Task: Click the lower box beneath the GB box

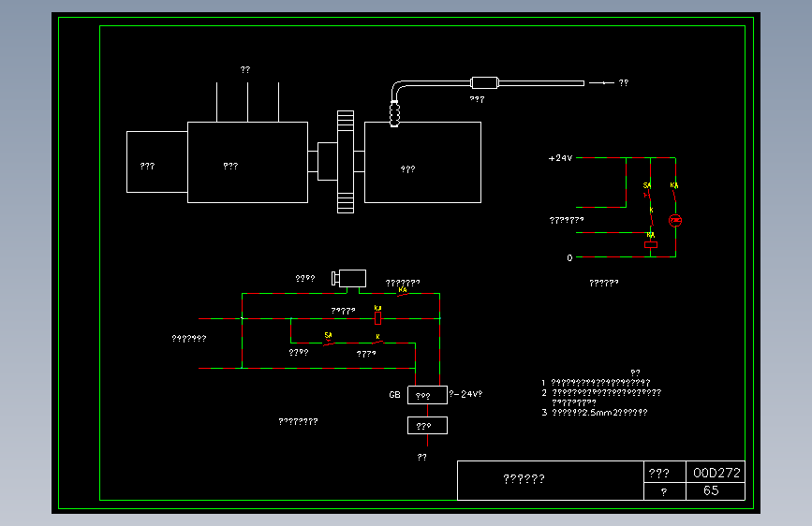Action: pos(427,426)
